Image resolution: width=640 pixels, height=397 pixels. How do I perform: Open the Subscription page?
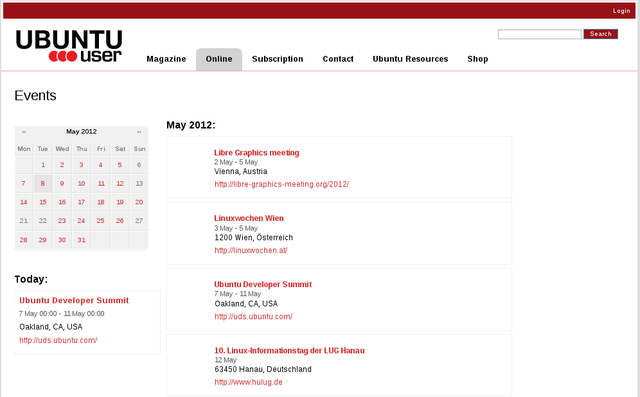[x=278, y=59]
